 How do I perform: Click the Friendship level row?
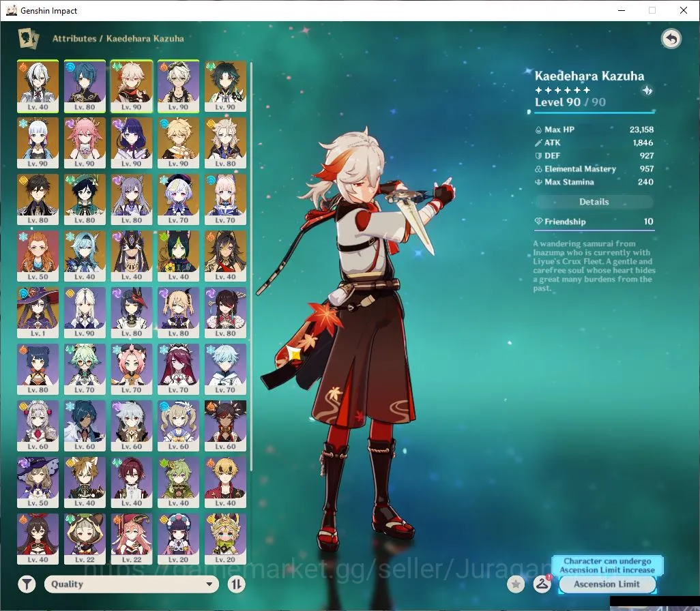coord(594,222)
